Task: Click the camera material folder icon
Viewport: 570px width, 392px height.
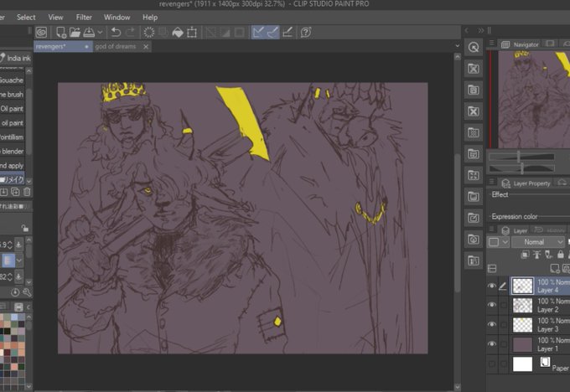Action: 474,240
